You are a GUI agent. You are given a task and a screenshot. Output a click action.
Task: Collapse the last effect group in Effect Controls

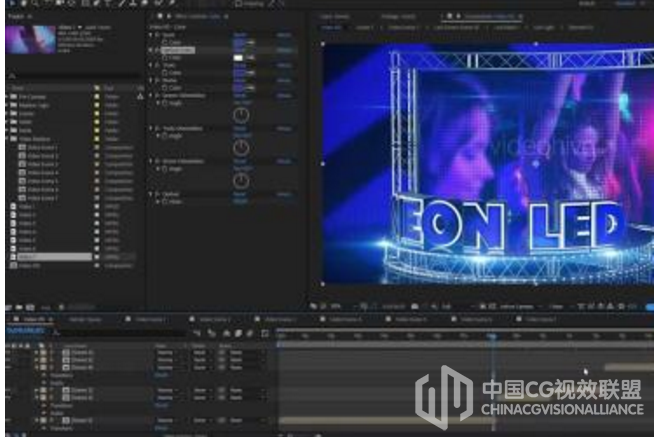(151, 194)
